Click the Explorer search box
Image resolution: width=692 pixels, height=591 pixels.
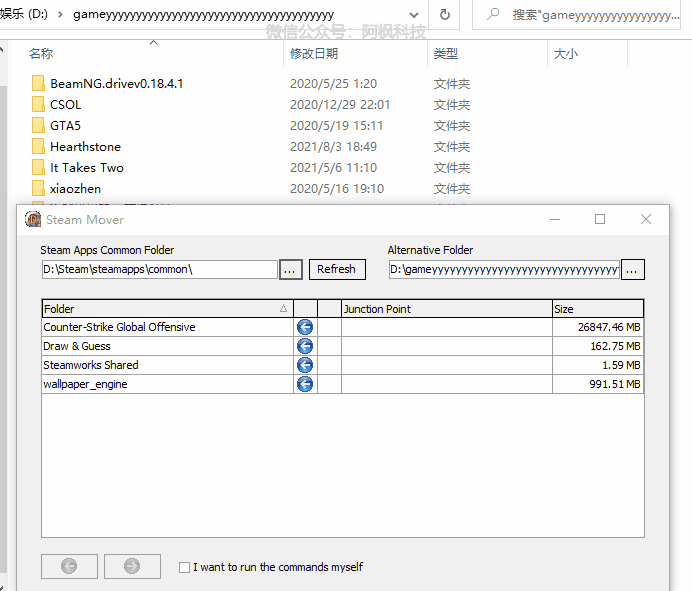pyautogui.click(x=576, y=15)
